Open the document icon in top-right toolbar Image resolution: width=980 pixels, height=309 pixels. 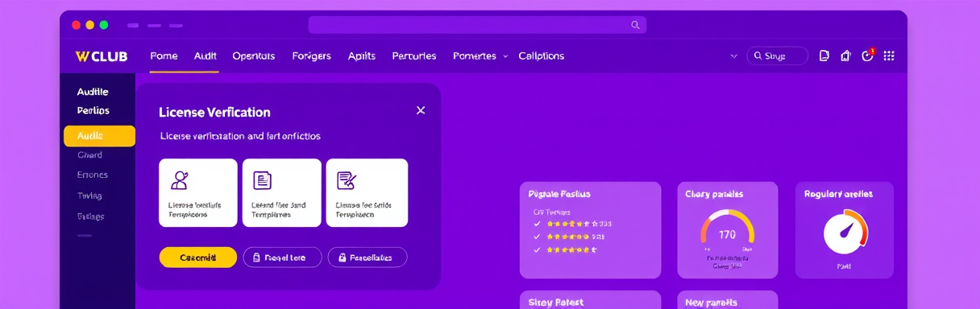click(824, 56)
